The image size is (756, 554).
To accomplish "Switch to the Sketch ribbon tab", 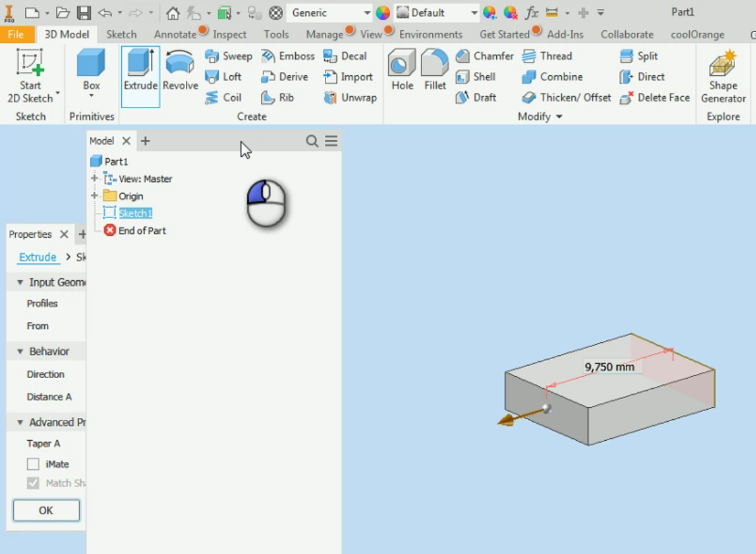I will click(121, 34).
